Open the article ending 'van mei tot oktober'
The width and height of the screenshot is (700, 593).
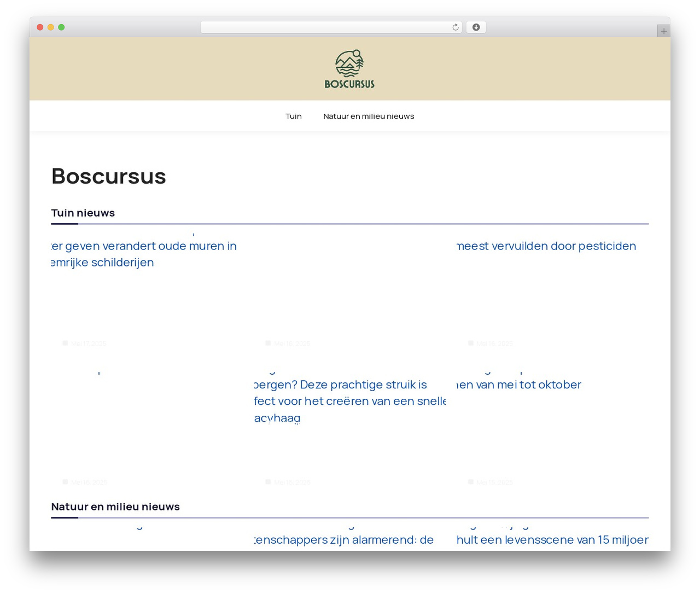[x=519, y=385]
